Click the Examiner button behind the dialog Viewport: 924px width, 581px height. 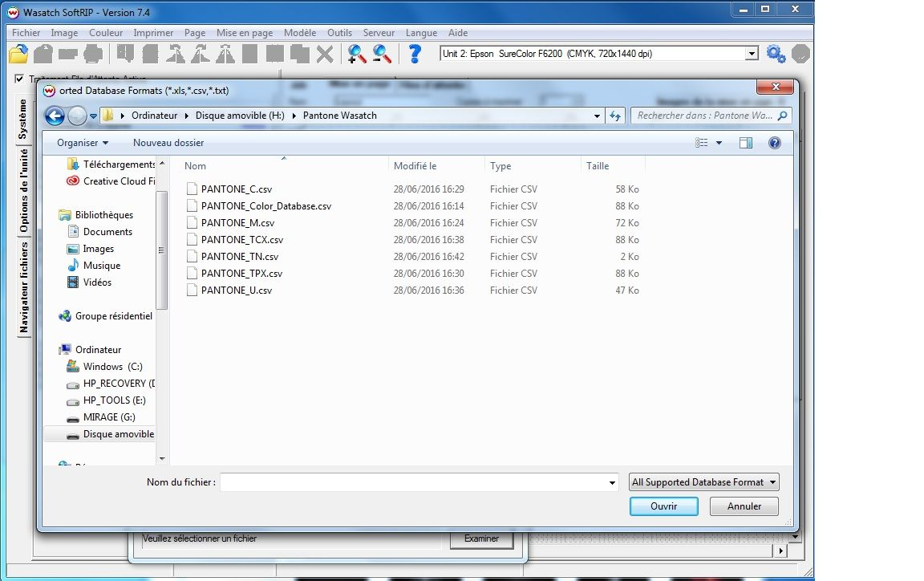point(481,538)
